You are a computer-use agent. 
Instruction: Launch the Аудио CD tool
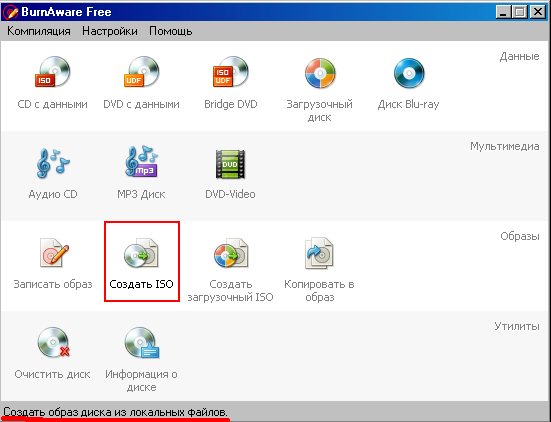click(x=53, y=173)
